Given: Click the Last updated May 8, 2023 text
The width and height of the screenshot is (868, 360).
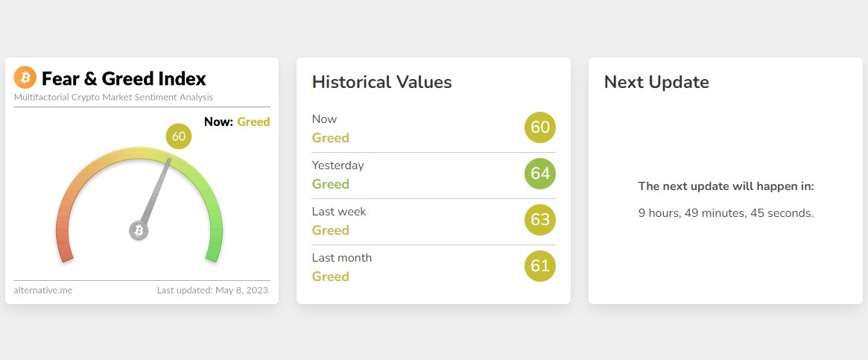Looking at the screenshot, I should (x=212, y=290).
